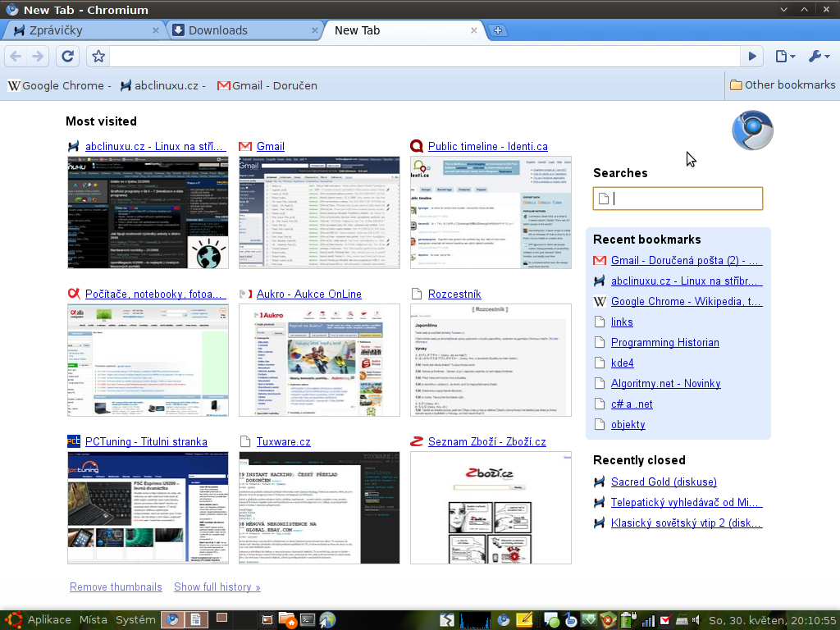The image size is (840, 630).
Task: Click the panel clock showing 20:10:55
Action: (x=772, y=620)
